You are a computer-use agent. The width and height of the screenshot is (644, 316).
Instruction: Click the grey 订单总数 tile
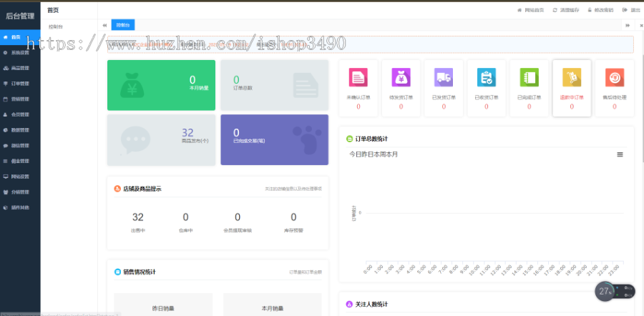point(274,85)
